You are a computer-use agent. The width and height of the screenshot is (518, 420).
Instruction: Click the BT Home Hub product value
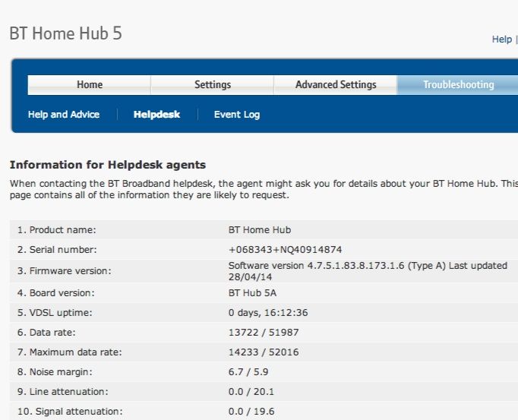point(260,230)
